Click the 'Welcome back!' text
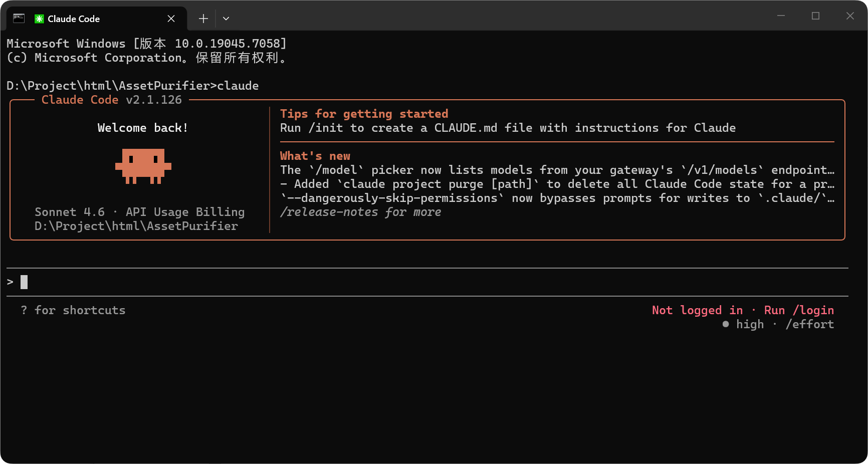 (x=143, y=128)
